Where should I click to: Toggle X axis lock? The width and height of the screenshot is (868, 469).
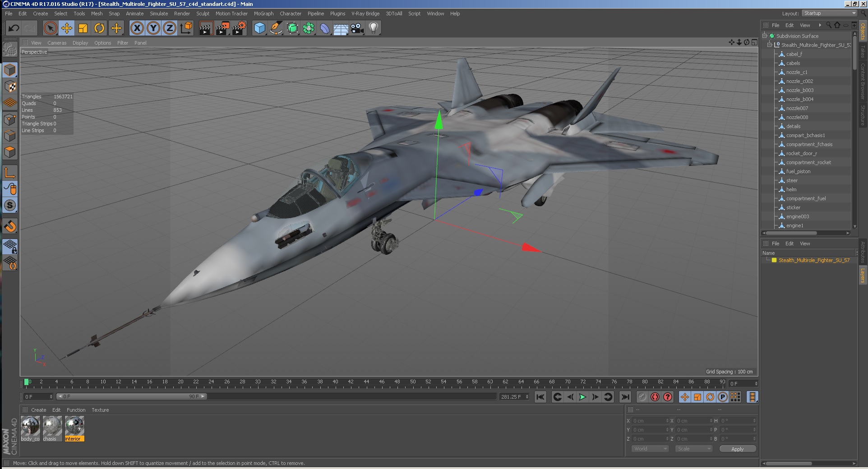(137, 28)
